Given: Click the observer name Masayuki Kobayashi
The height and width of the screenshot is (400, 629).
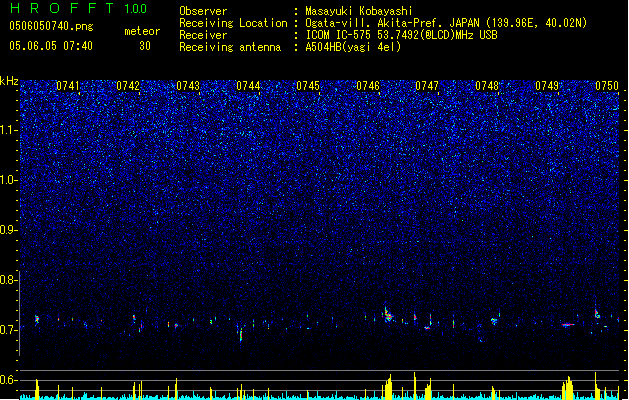Looking at the screenshot, I should [x=359, y=11].
